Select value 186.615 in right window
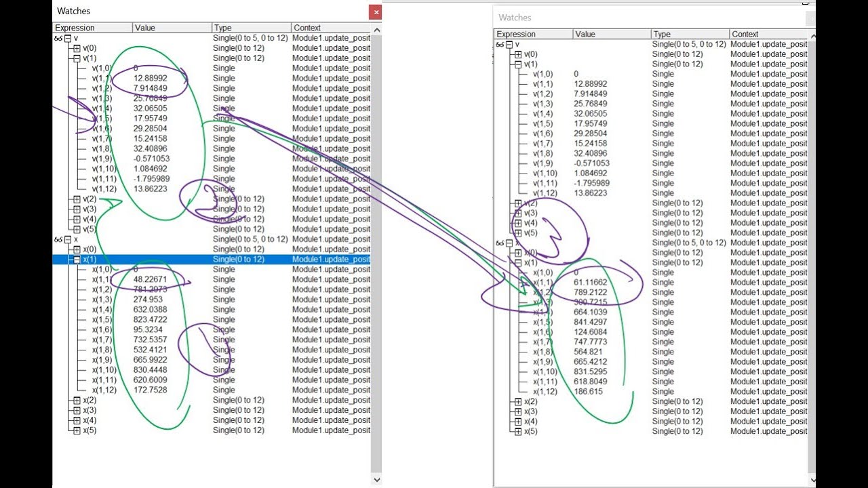Viewport: 868px width, 488px height. coord(589,392)
